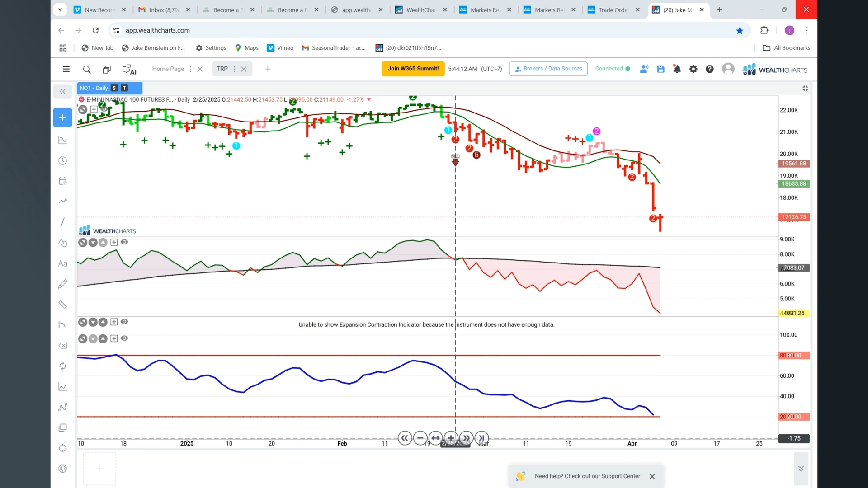
Task: Open the calendar tool in sidebar
Action: [63, 181]
